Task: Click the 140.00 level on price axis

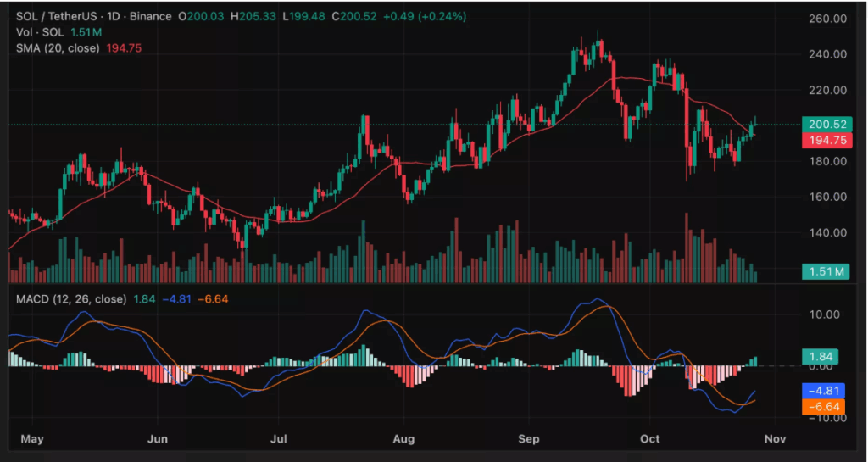Action: pos(827,232)
